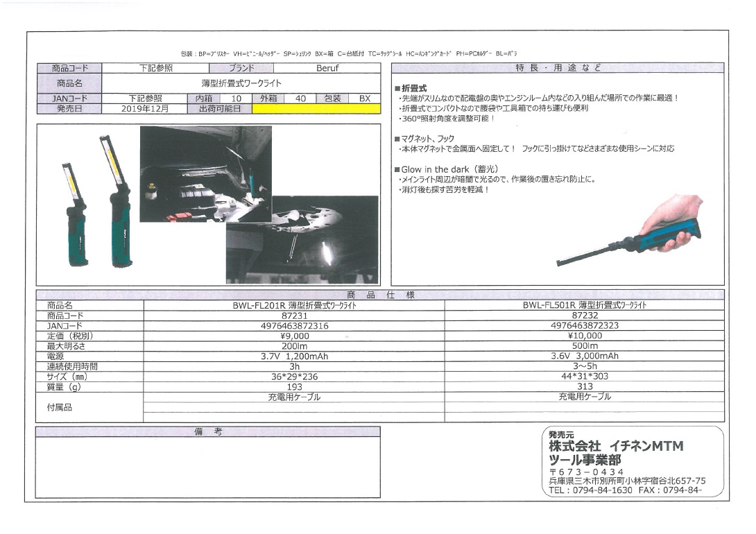Click inside the empty 備考 remarks box
This screenshot has width=756, height=534.
(208, 467)
